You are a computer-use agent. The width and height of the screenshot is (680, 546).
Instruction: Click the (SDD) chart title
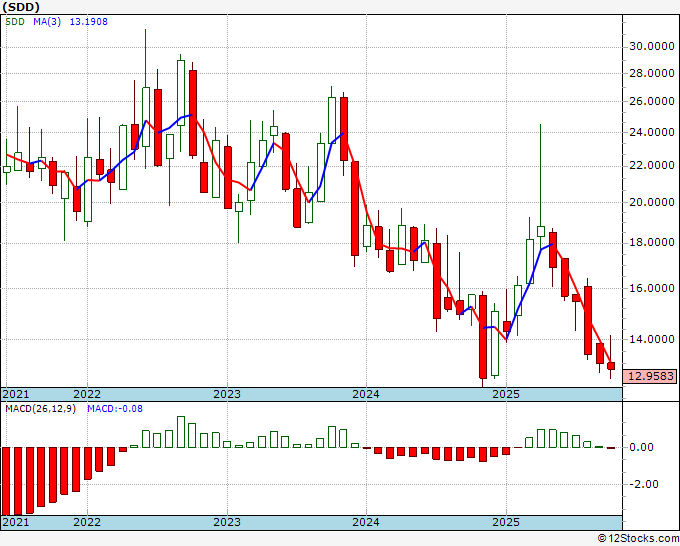pyautogui.click(x=21, y=7)
